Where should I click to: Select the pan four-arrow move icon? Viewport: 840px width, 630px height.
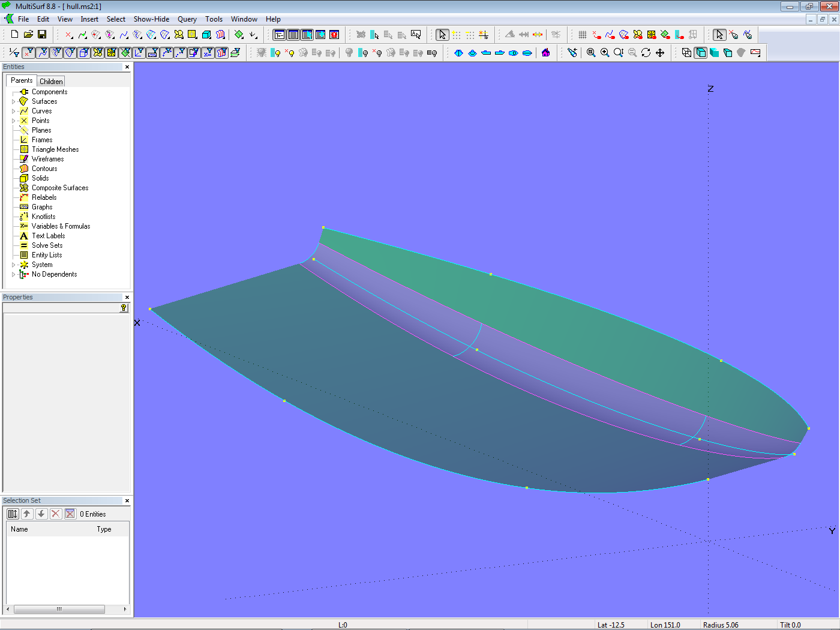(x=660, y=53)
